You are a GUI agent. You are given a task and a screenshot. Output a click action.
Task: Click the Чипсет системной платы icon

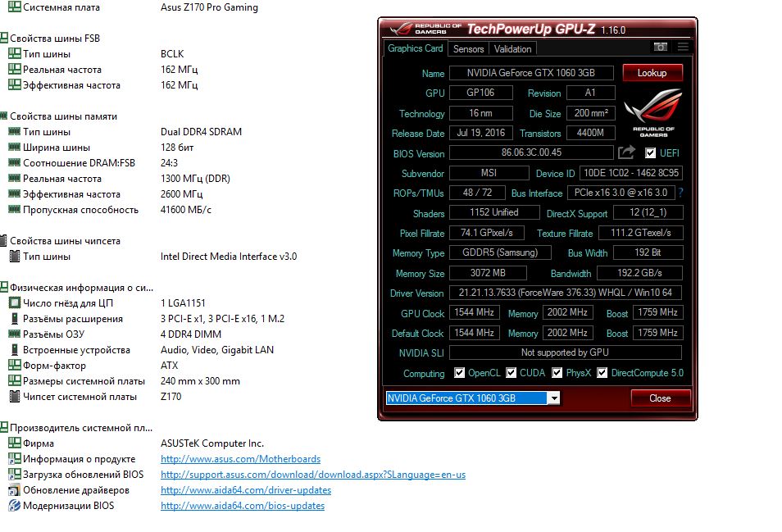pos(15,397)
